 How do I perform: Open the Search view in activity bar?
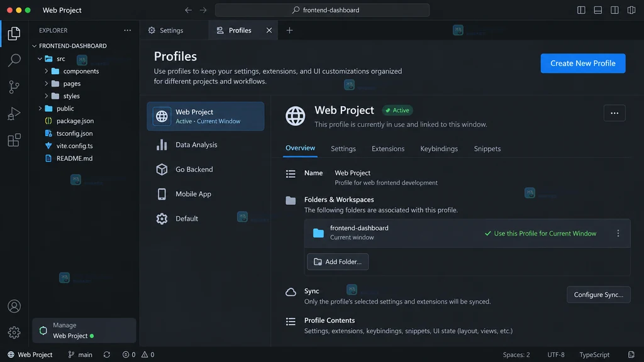14,60
